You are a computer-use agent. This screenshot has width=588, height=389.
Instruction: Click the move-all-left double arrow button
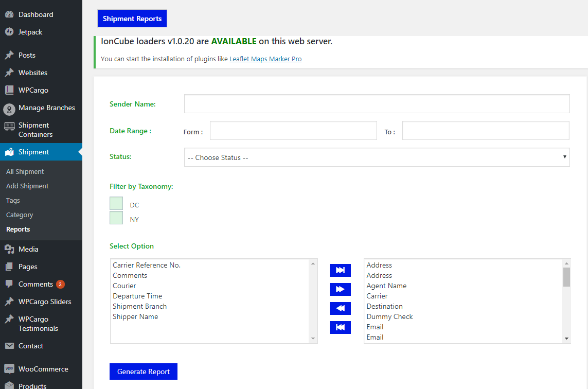(x=340, y=327)
